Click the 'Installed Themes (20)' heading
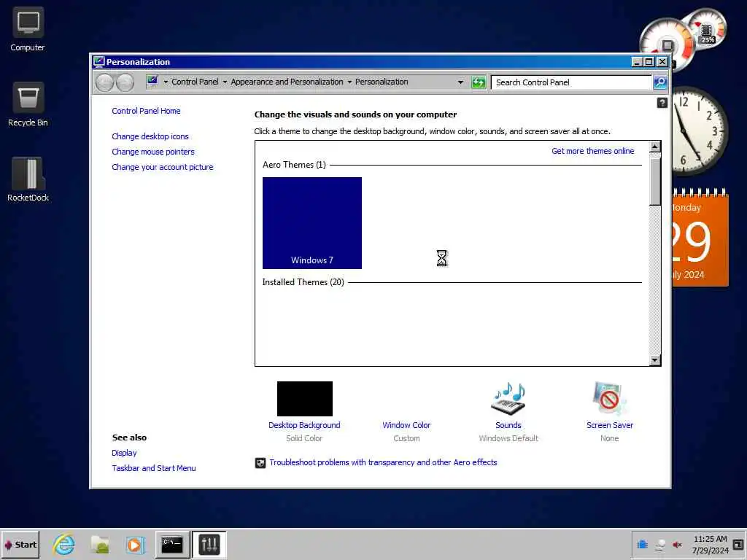The image size is (747, 560). click(303, 282)
